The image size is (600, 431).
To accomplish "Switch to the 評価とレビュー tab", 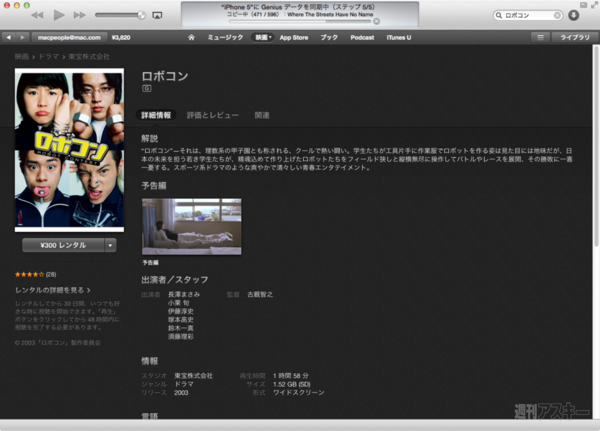I will click(x=212, y=115).
